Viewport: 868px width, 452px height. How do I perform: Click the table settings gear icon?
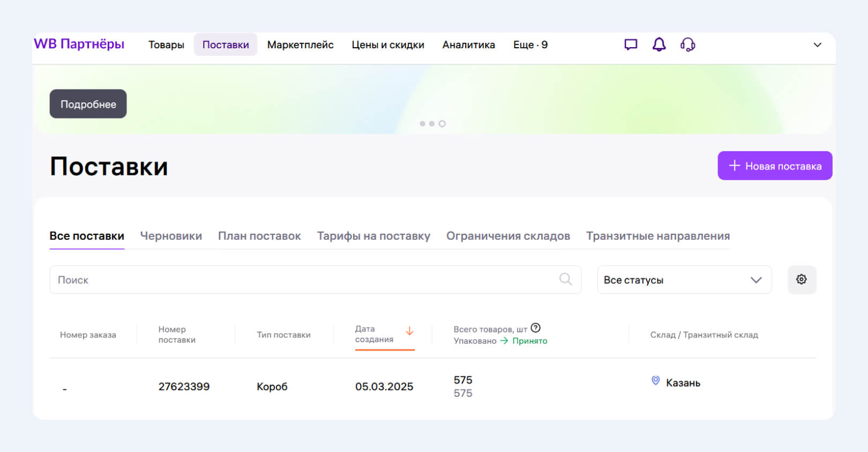click(802, 279)
